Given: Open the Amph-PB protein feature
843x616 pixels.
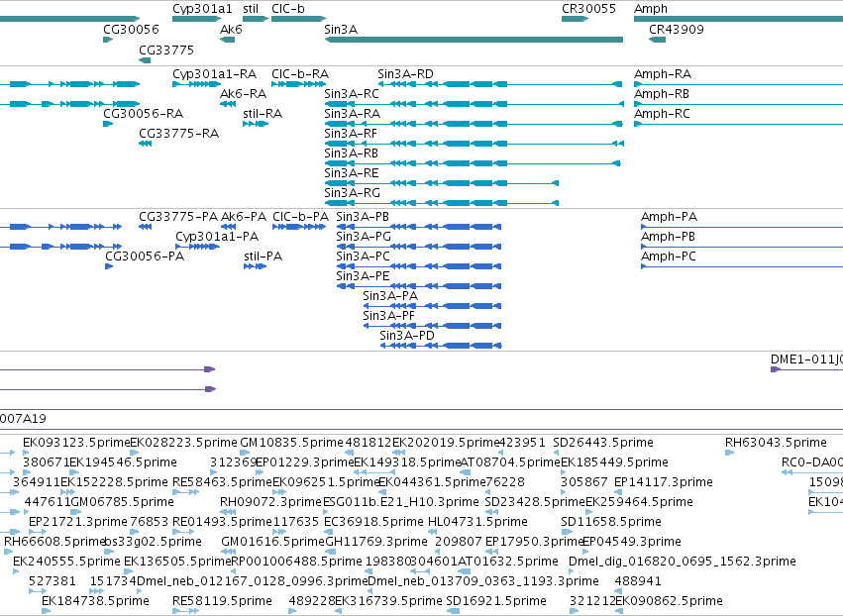Looking at the screenshot, I should pyautogui.click(x=742, y=247).
